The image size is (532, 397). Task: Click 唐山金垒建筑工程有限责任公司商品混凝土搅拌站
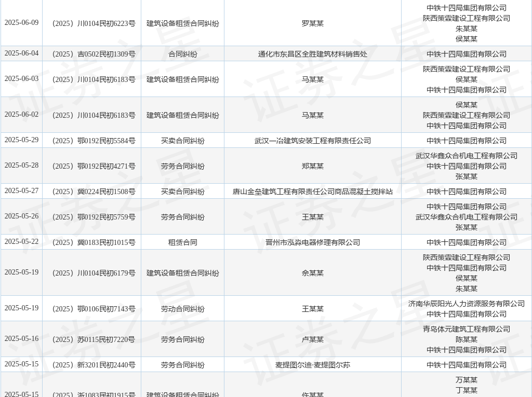click(x=312, y=191)
